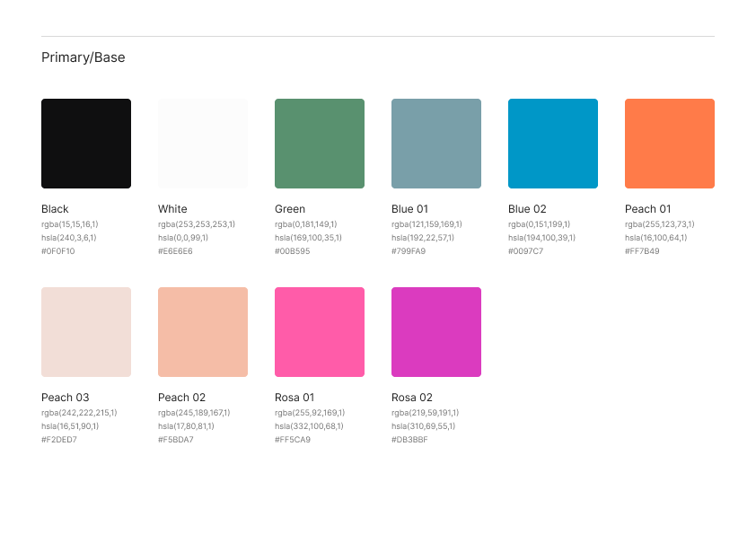The image size is (756, 534).
Task: Click the Blue 01 name label
Action: pos(410,209)
